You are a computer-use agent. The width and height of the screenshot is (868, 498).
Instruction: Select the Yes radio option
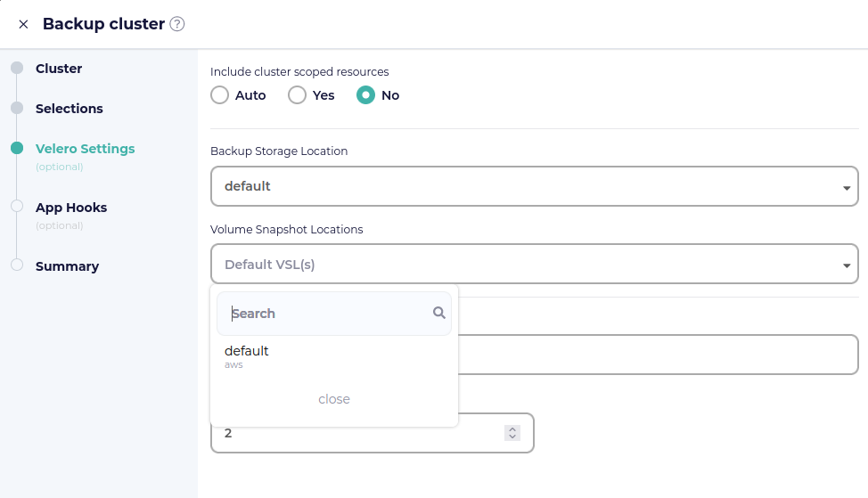(x=298, y=95)
